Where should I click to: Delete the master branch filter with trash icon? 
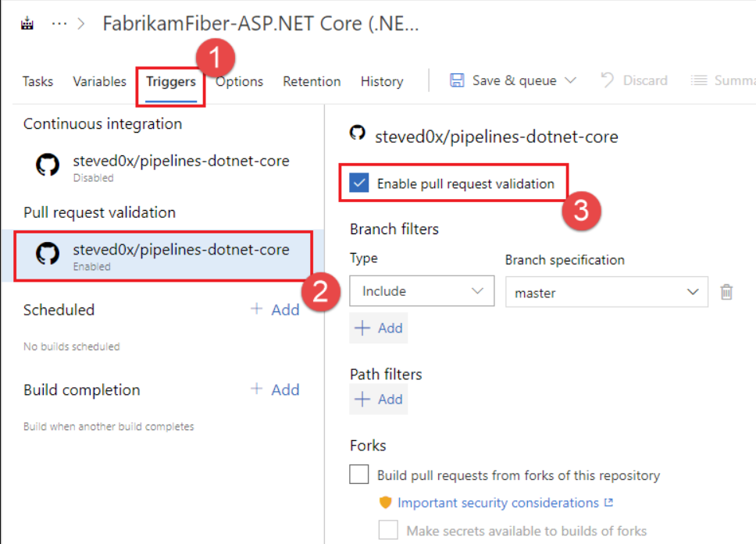(x=726, y=292)
